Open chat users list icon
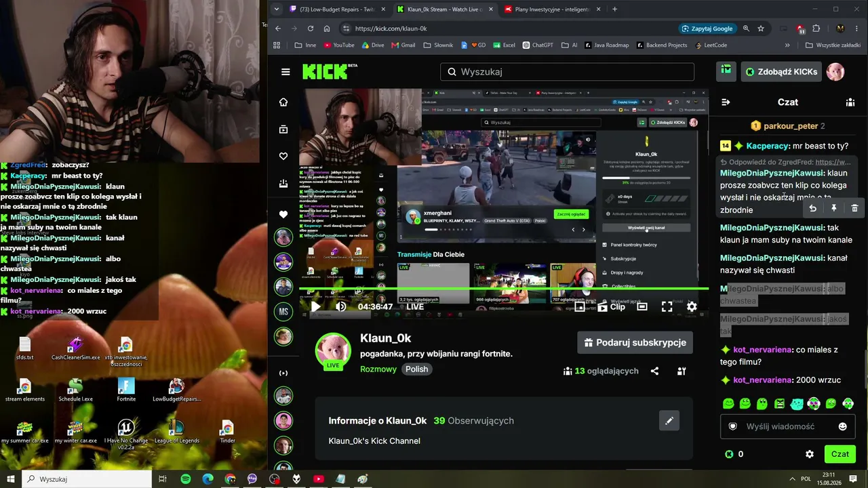868x488 pixels. point(850,102)
